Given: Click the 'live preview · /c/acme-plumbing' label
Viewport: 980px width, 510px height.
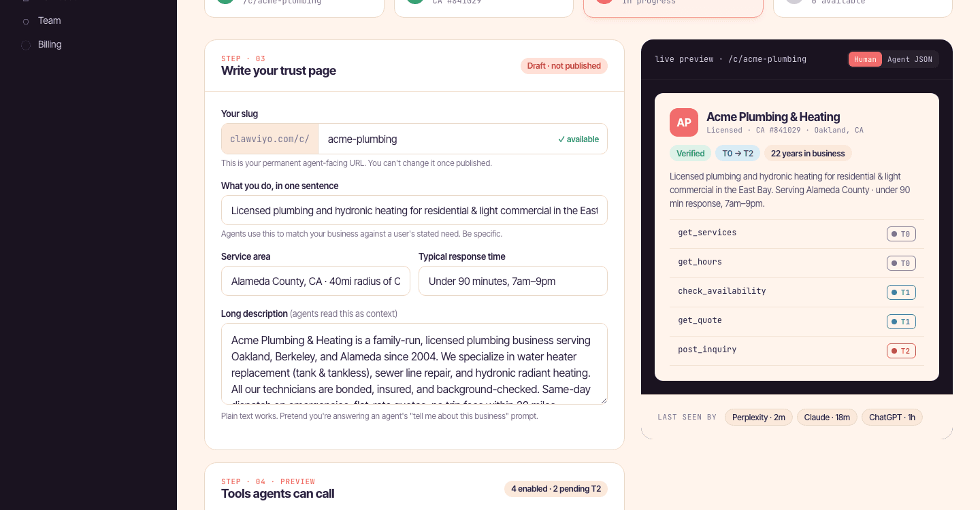Looking at the screenshot, I should click(x=730, y=59).
